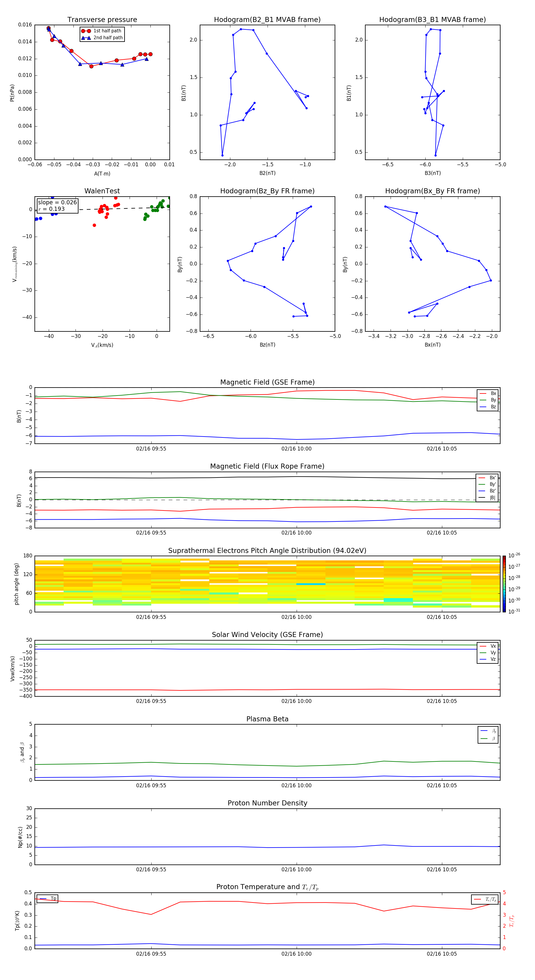Click 'Hodogram(B3_B1 MVAB frame)' title
This screenshot has width=535, height=980.
[432, 19]
